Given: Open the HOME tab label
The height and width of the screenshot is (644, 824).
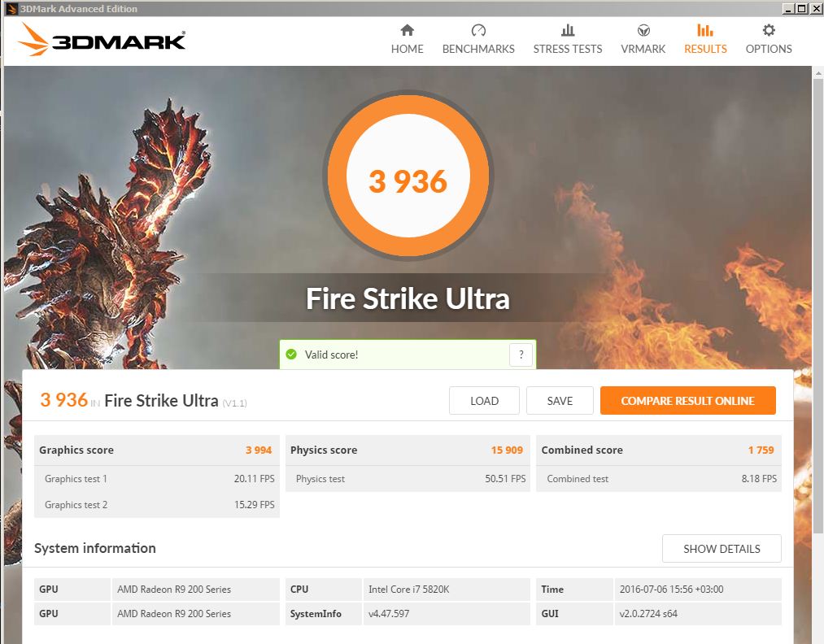Looking at the screenshot, I should point(407,49).
